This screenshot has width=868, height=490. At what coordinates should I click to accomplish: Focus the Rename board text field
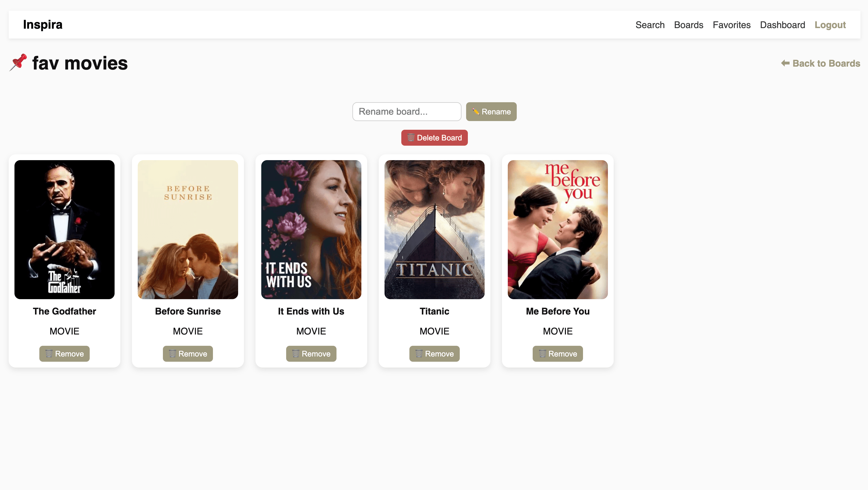[x=407, y=111]
